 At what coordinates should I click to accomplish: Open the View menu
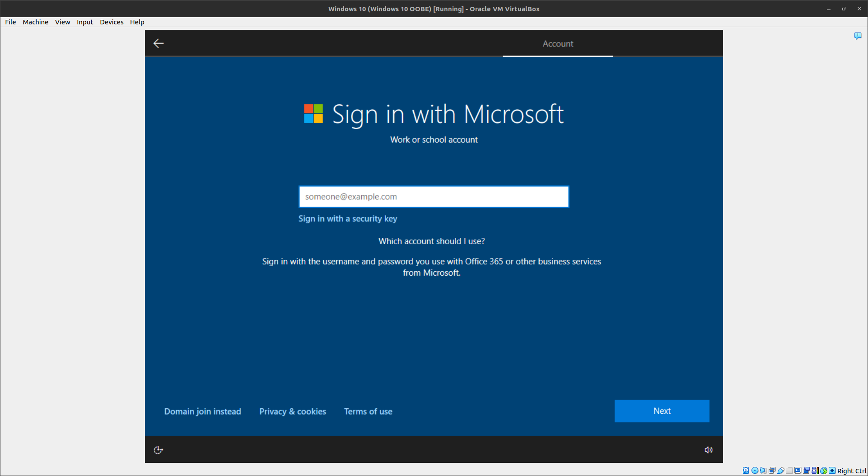click(x=62, y=22)
